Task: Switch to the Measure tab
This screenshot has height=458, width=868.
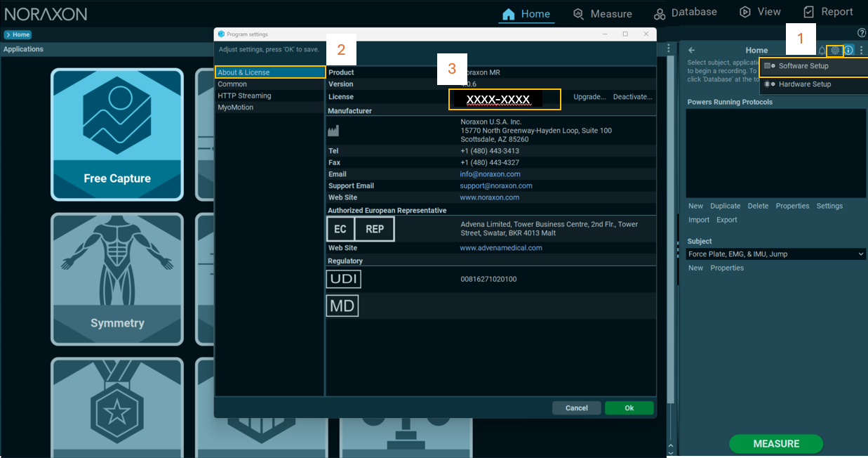Action: point(602,13)
